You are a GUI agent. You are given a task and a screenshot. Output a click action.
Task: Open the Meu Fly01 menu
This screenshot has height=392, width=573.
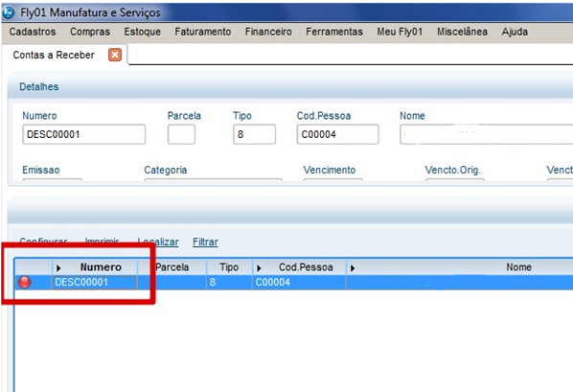coord(400,32)
